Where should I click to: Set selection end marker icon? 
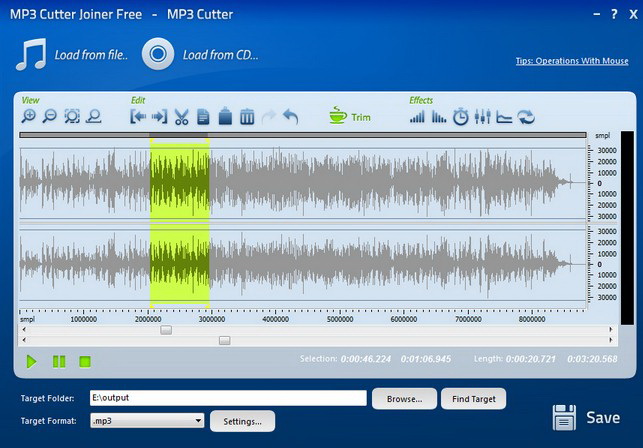point(160,117)
